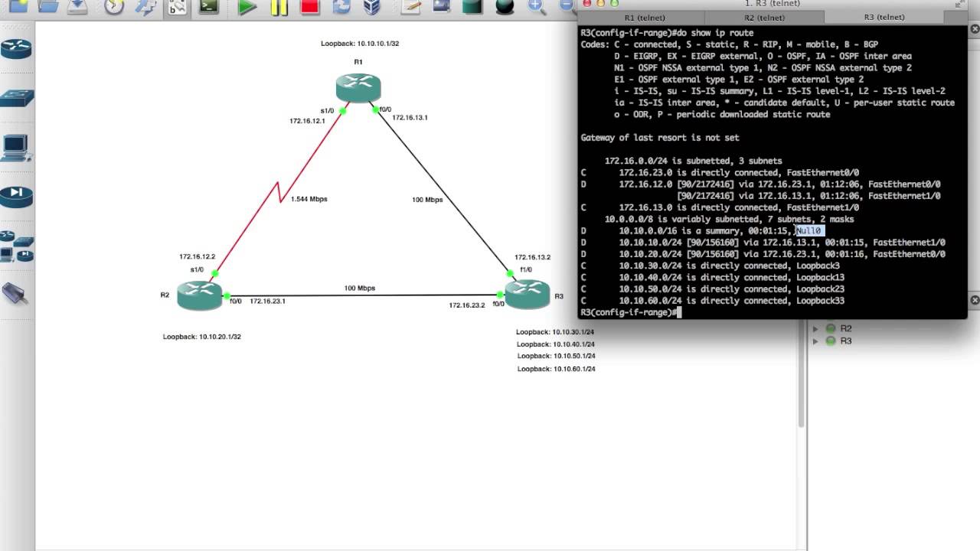Select the Insert a picture tool
Viewport: 980px width, 551px height.
point(442,6)
